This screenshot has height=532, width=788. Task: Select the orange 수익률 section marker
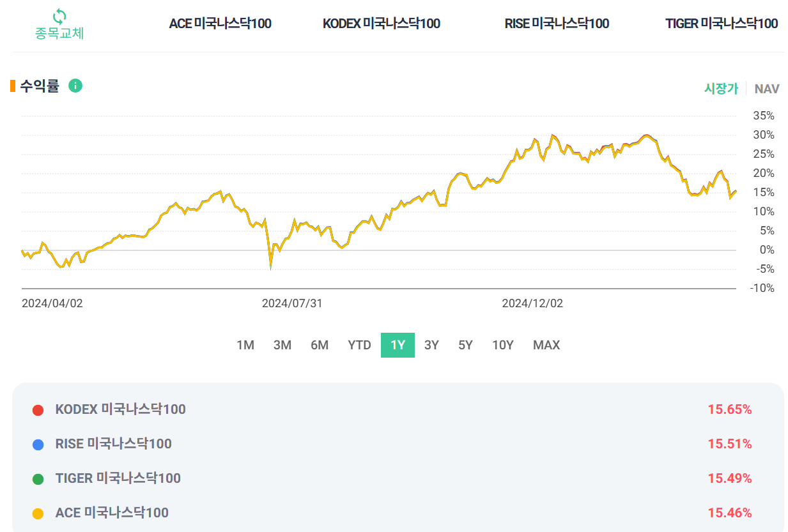click(x=12, y=84)
